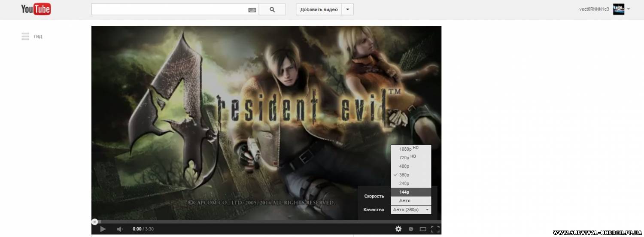Viewport: 644px width, 237px height.
Task: Click the YouTube logo
Action: tap(36, 9)
